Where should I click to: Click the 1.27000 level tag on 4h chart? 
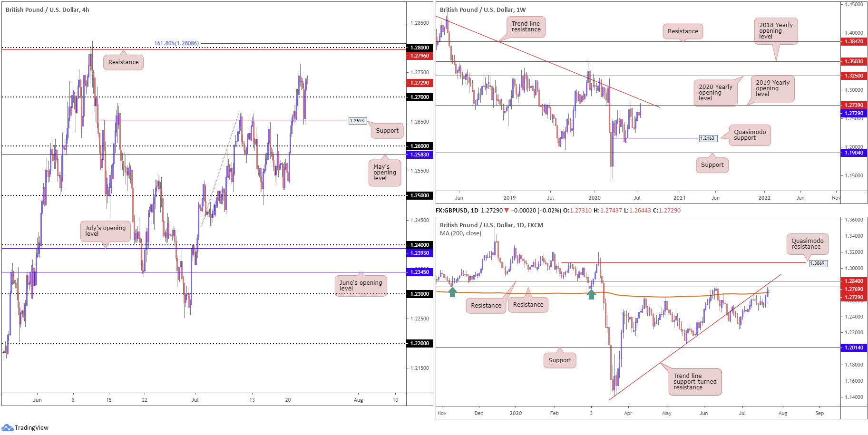(419, 97)
